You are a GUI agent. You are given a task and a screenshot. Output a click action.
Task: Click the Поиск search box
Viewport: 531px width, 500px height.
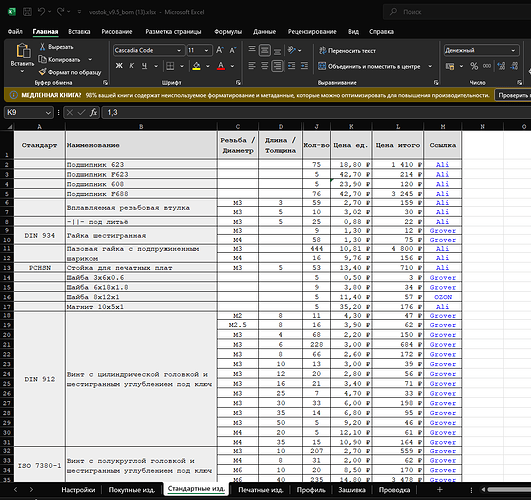(x=457, y=12)
